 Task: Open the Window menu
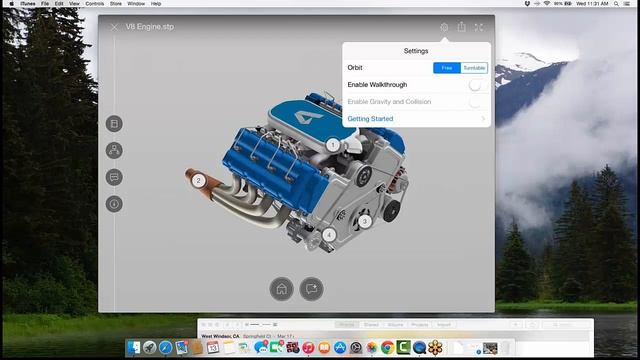136,4
